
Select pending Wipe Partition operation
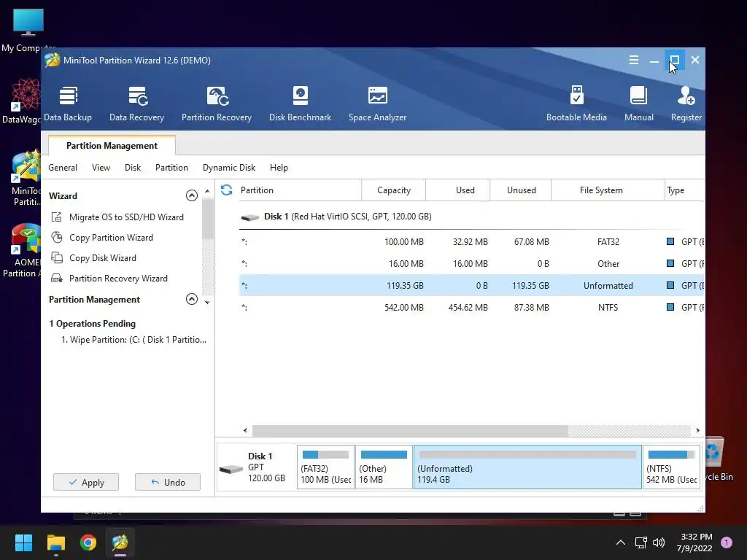[133, 340]
